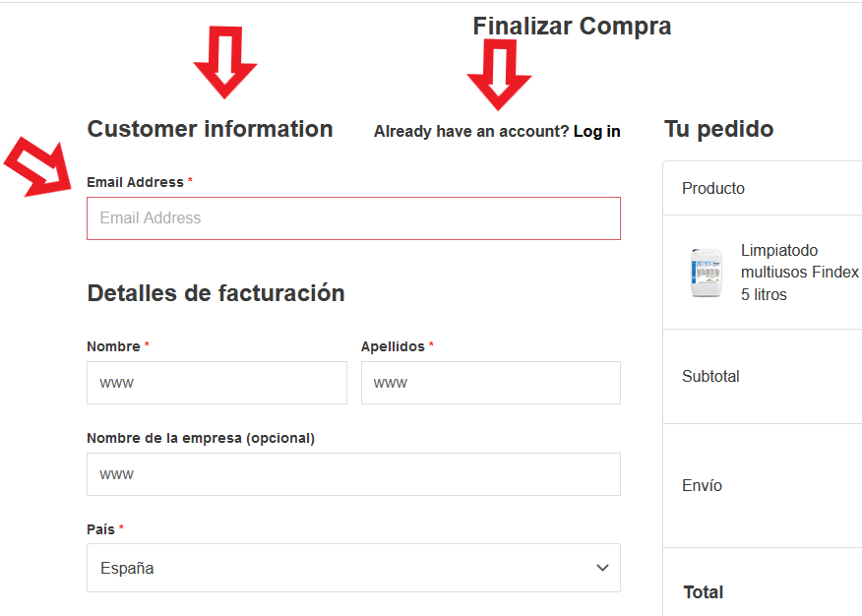The height and width of the screenshot is (616, 862).
Task: Click the Nombre text field
Action: coord(216,383)
